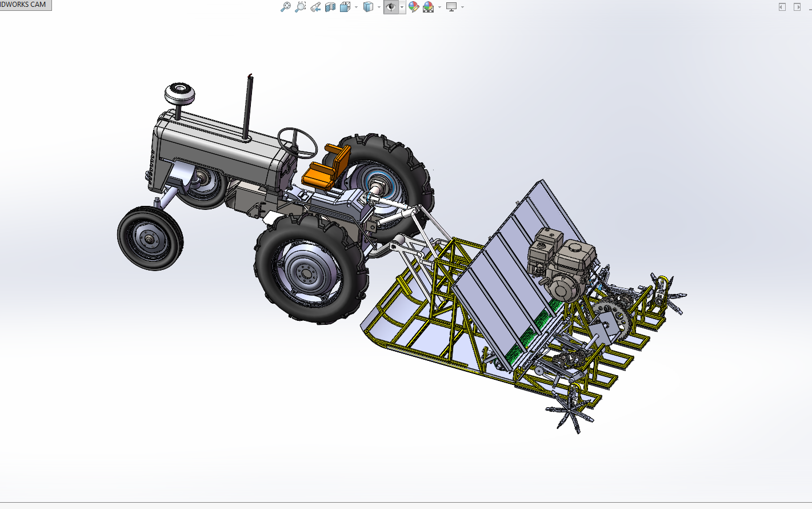The width and height of the screenshot is (812, 509).
Task: Toggle the Hide/Show Items eye button
Action: click(391, 7)
